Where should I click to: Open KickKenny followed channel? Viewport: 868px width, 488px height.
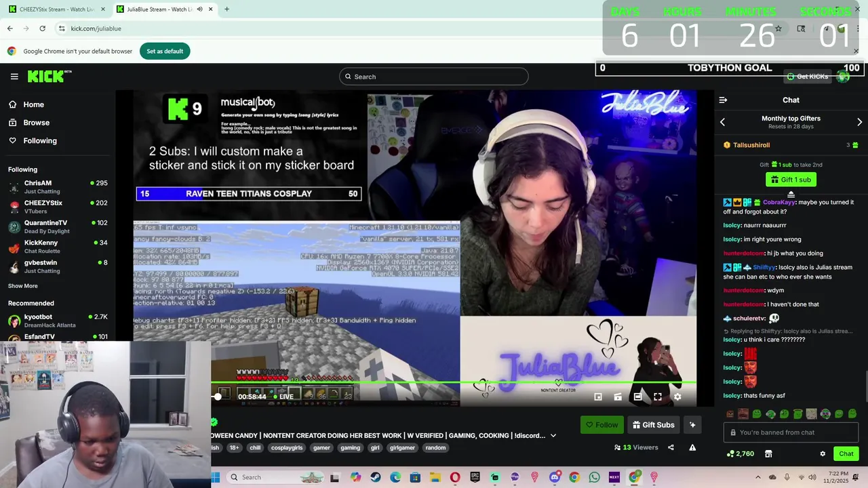click(58, 247)
